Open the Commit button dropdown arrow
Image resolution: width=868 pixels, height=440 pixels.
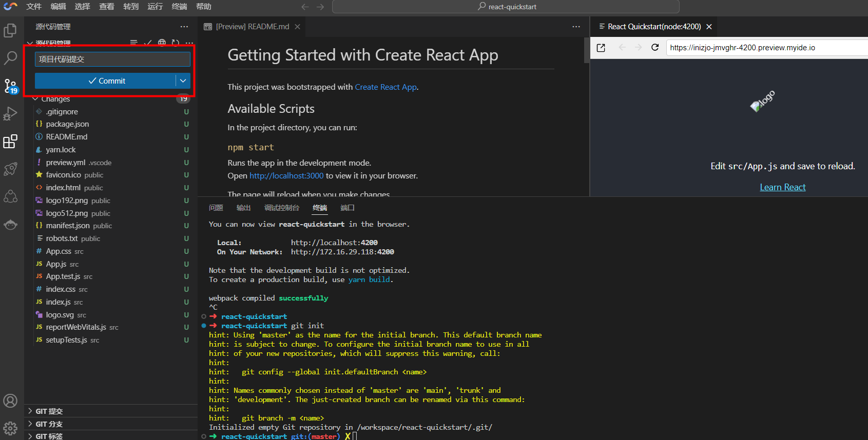pos(183,81)
